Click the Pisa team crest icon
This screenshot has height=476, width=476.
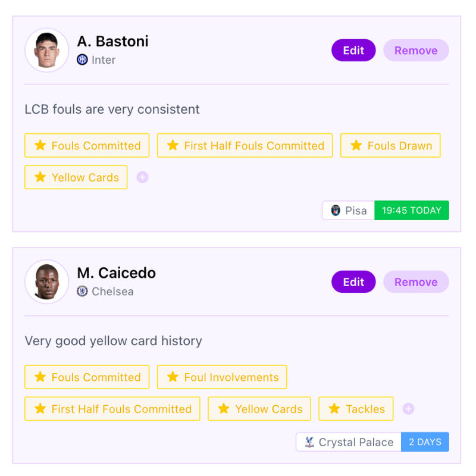336,211
